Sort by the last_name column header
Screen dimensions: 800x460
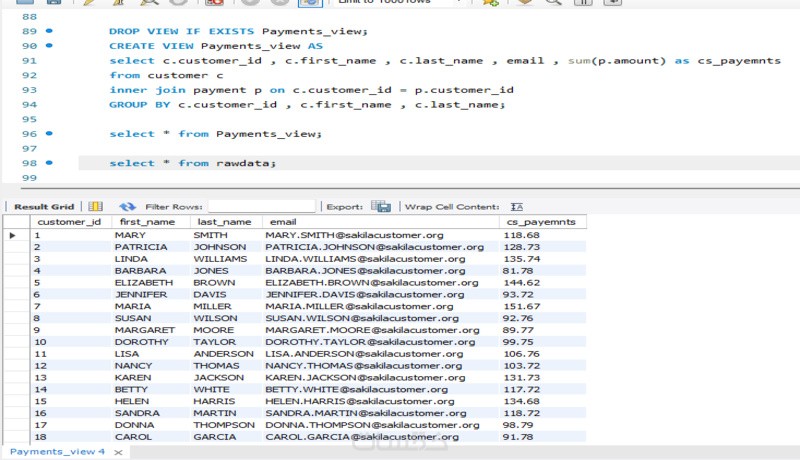pos(227,222)
